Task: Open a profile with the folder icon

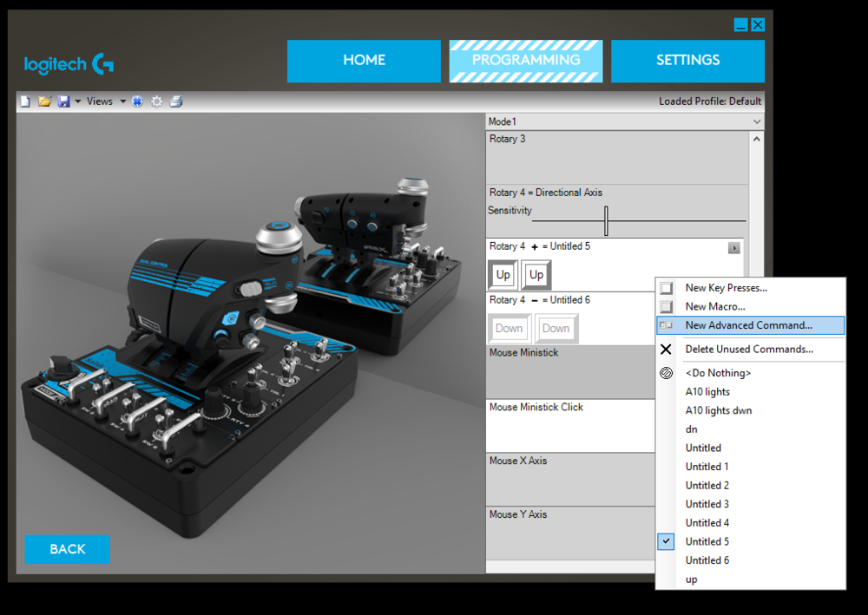Action: [45, 101]
